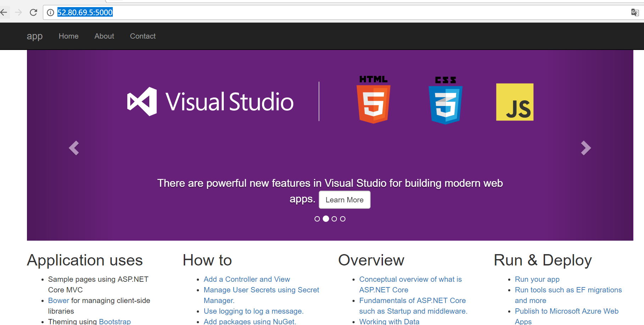Open 'Conceptual overview of what is ASP.NET Core' link
This screenshot has width=644, height=325.
click(410, 285)
